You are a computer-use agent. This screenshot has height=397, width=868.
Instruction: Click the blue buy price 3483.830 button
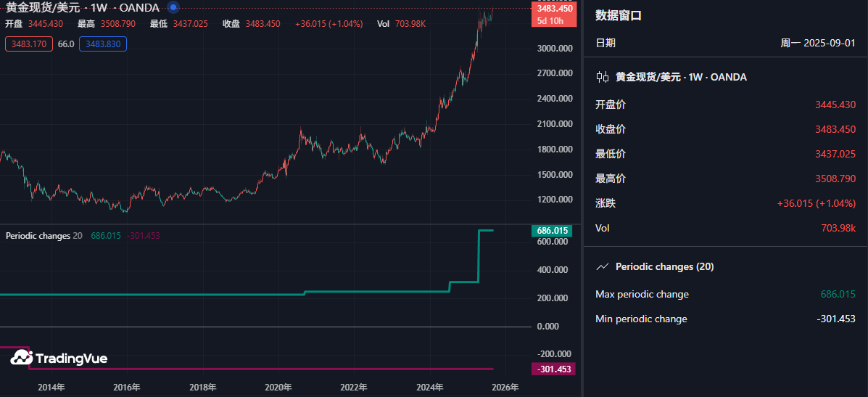click(x=102, y=44)
